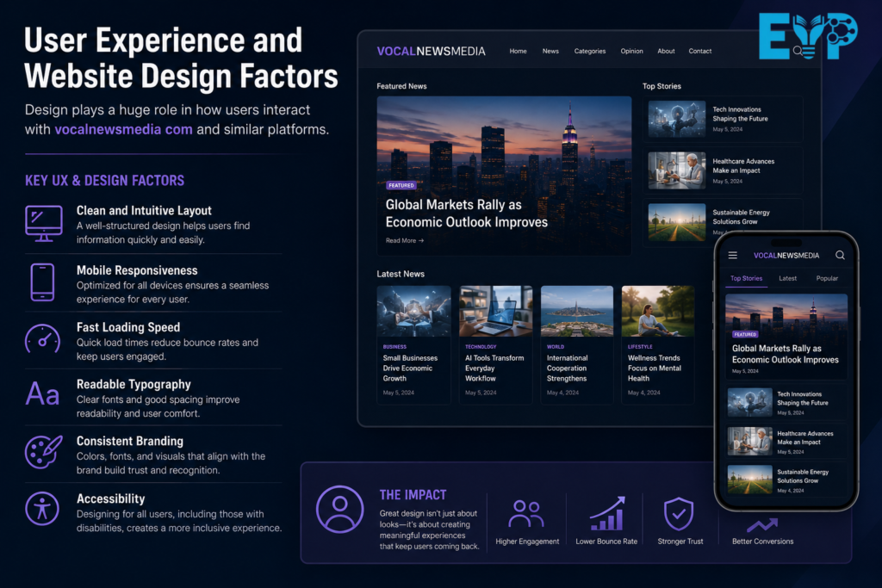Click the phone Global Markets Rally headline
Image resolution: width=882 pixels, height=588 pixels.
[x=786, y=354]
